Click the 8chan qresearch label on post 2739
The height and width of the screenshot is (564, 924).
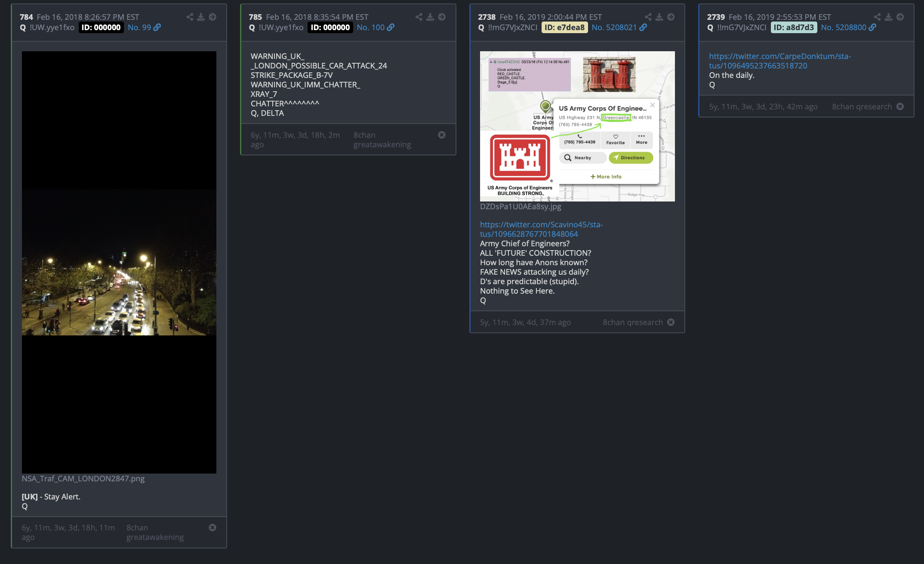(862, 106)
